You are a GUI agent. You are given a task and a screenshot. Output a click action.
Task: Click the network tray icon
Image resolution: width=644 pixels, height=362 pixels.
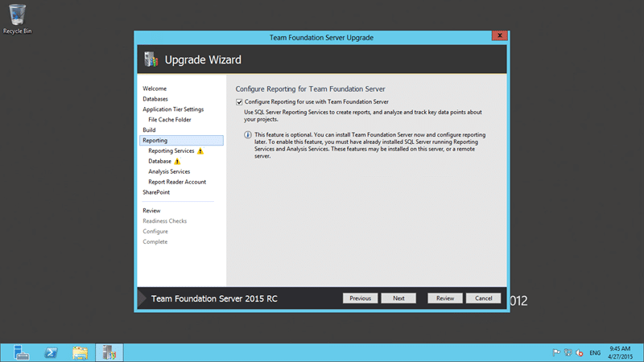point(568,352)
